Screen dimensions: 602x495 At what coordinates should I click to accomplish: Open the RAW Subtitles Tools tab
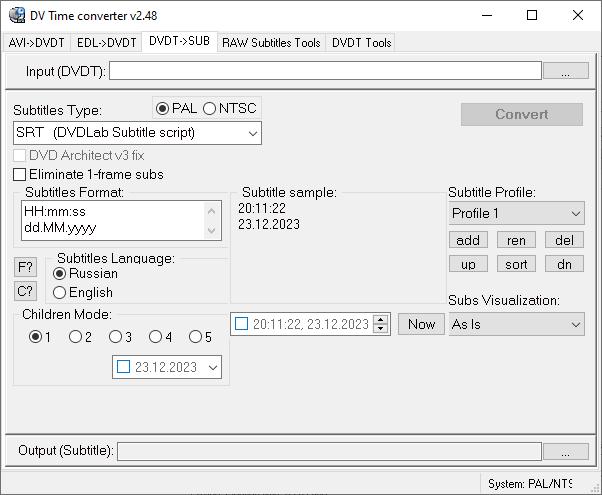tap(271, 43)
